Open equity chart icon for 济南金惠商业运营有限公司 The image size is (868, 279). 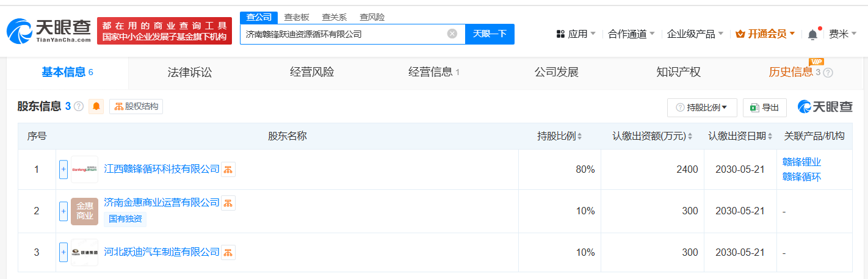pos(228,203)
